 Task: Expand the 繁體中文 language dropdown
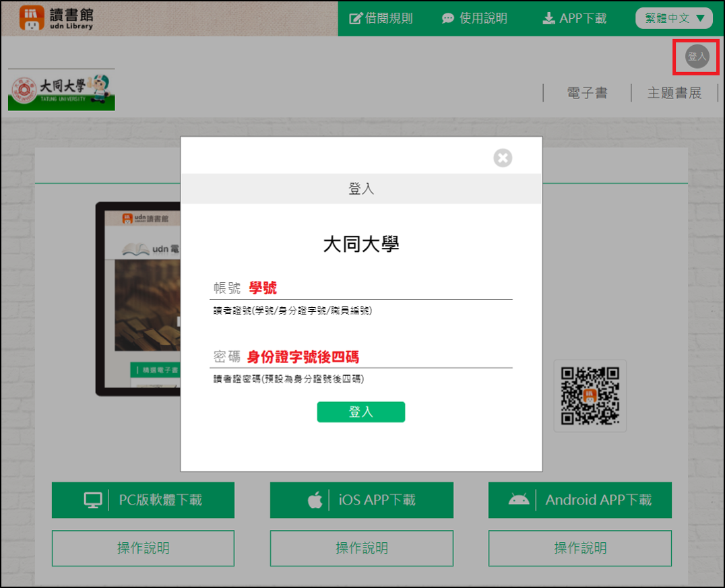tap(674, 18)
